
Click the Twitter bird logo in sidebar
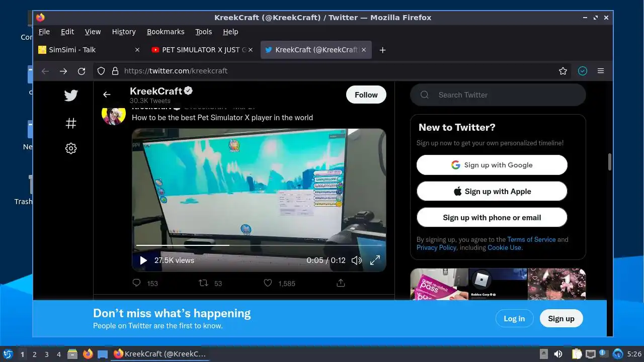[71, 96]
